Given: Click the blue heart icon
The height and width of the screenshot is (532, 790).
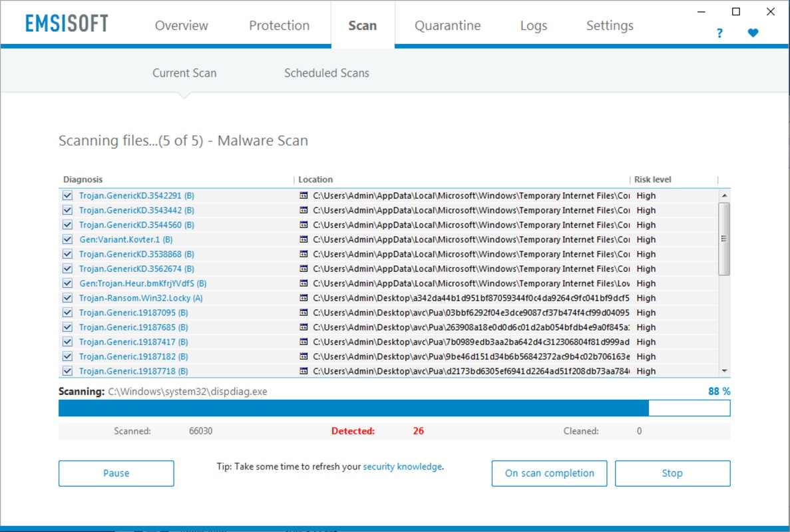Looking at the screenshot, I should click(x=753, y=33).
